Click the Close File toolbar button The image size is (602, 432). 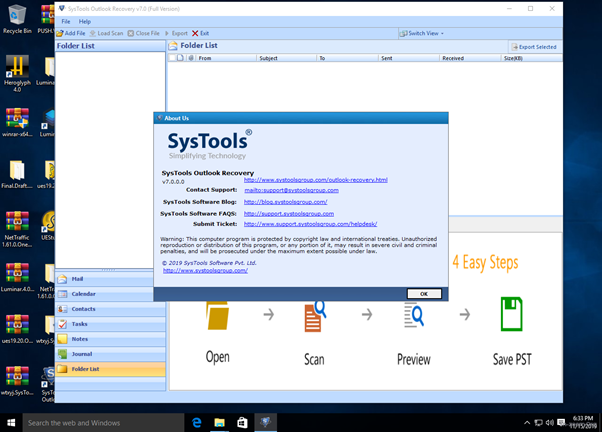[144, 33]
